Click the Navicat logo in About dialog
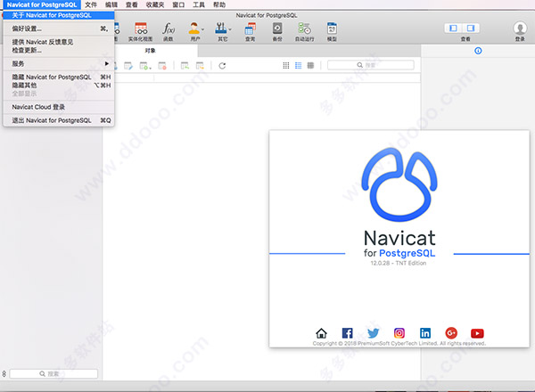This screenshot has width=535, height=392. tap(399, 184)
